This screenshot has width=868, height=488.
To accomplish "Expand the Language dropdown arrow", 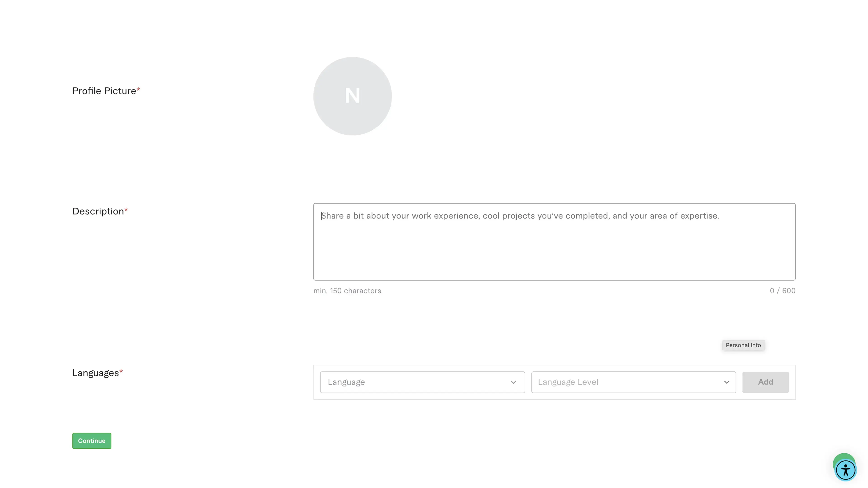I will click(513, 382).
